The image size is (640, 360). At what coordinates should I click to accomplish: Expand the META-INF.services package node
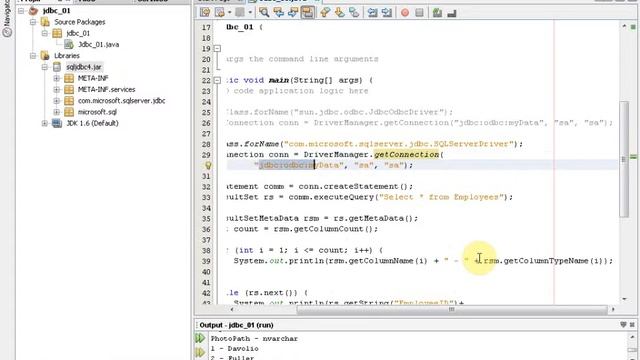(x=57, y=89)
